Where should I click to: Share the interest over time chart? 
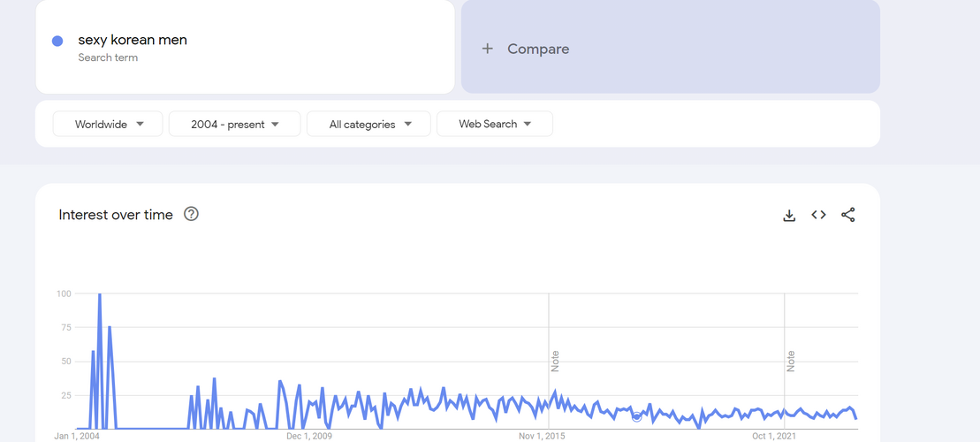(x=848, y=215)
